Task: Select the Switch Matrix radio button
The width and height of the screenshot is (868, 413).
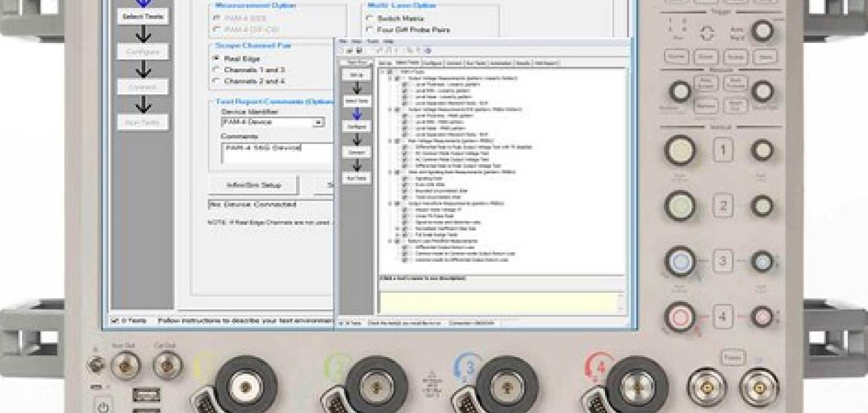Action: click(x=369, y=18)
